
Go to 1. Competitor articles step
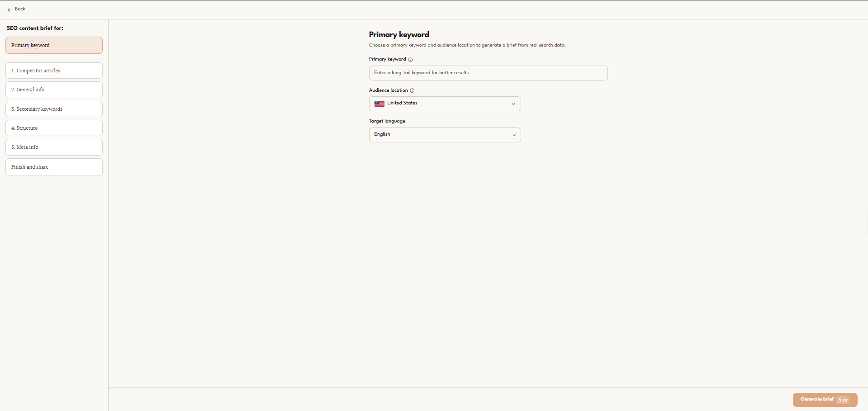pyautogui.click(x=54, y=71)
